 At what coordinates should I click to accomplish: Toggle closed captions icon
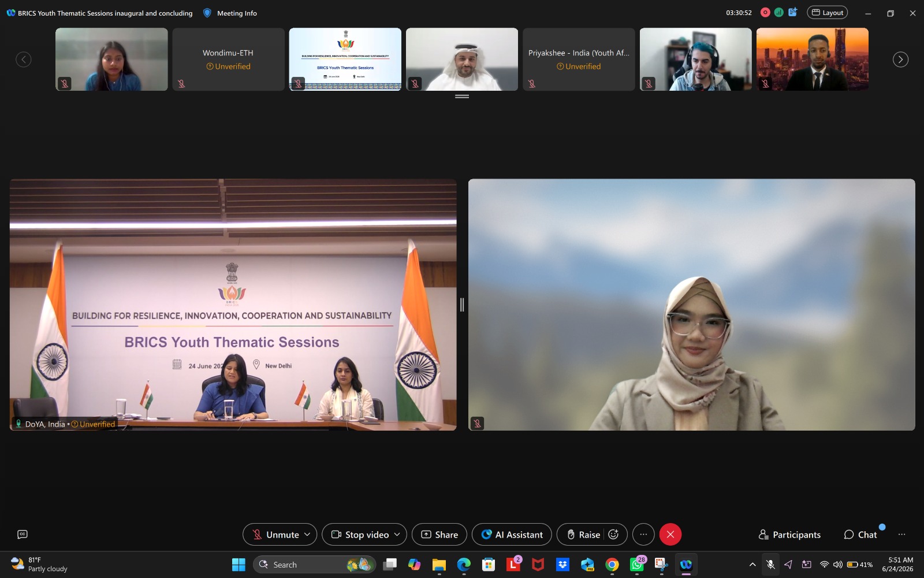pyautogui.click(x=23, y=535)
